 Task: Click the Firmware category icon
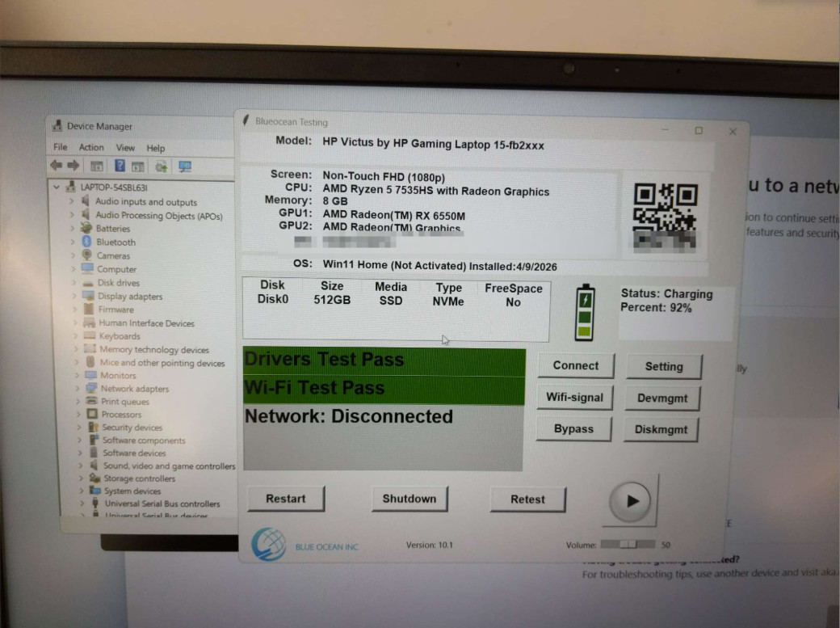coord(89,309)
